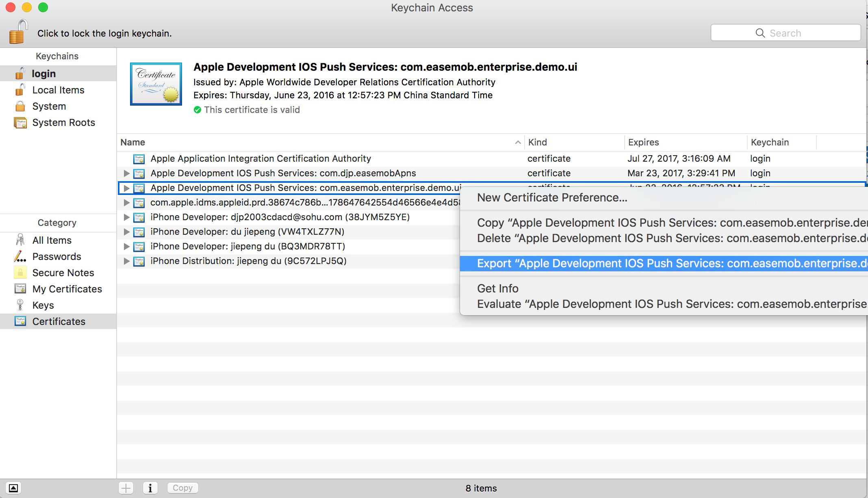The height and width of the screenshot is (498, 868).
Task: Choose Export certificate from context menu
Action: 664,263
